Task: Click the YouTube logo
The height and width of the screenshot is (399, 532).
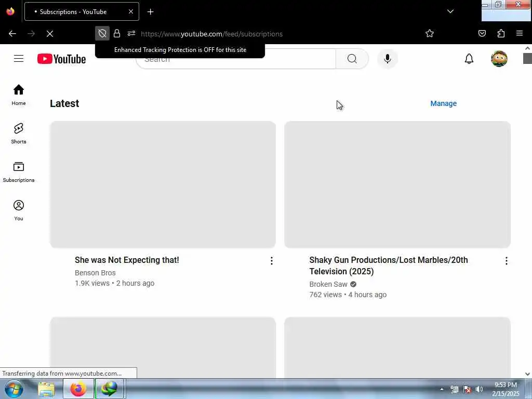Action: (61, 59)
